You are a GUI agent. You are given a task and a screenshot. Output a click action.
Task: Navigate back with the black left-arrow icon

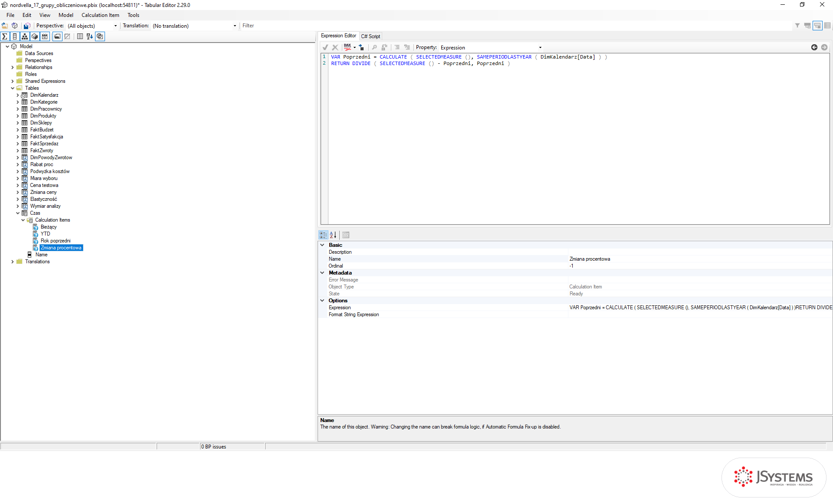(814, 47)
